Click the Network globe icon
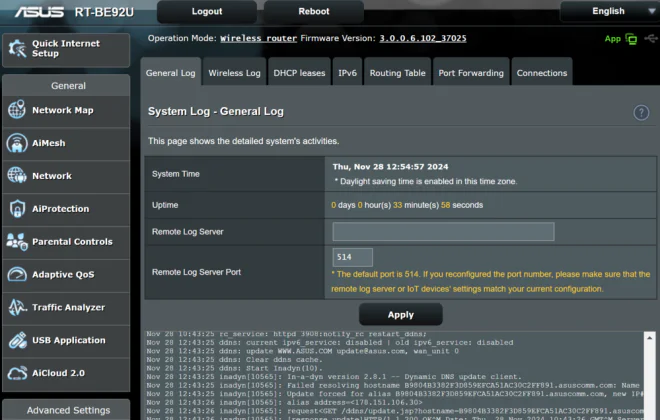 coord(17,175)
